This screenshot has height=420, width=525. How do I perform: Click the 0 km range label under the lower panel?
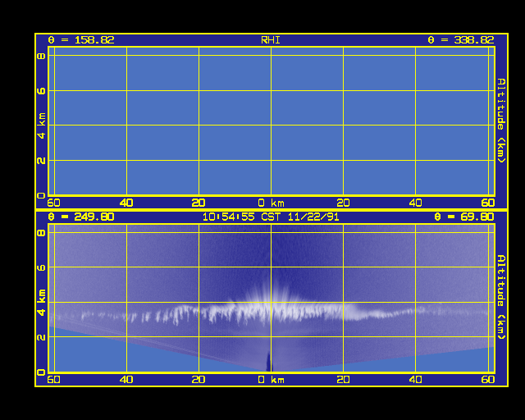[272, 380]
